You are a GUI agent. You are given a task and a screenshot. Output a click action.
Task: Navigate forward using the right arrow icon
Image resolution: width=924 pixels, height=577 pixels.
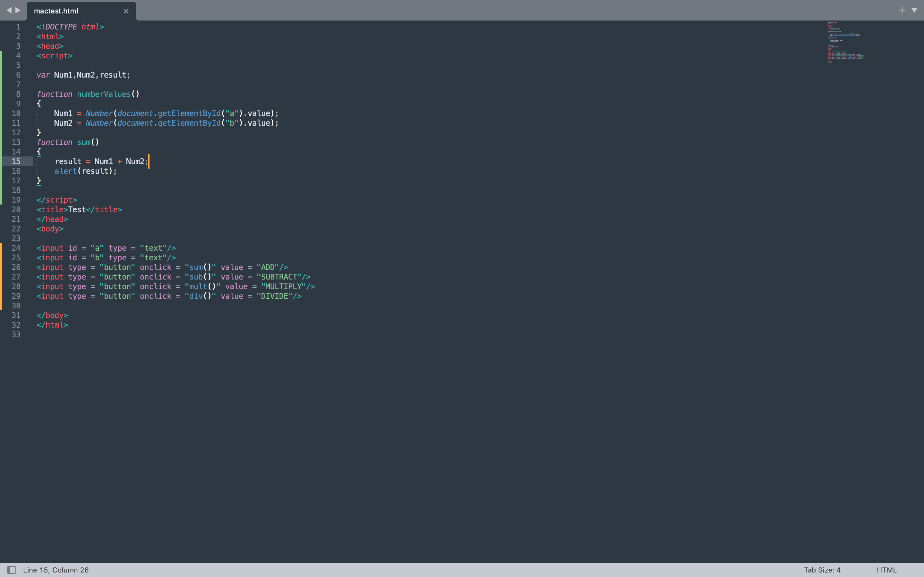coord(18,10)
